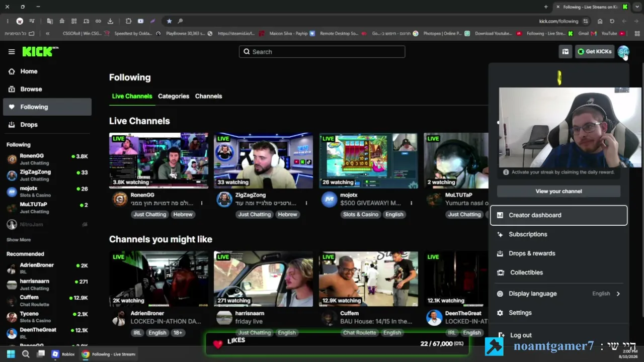The height and width of the screenshot is (362, 644).
Task: Select Cuffem in Recommended list
Action: (x=47, y=301)
